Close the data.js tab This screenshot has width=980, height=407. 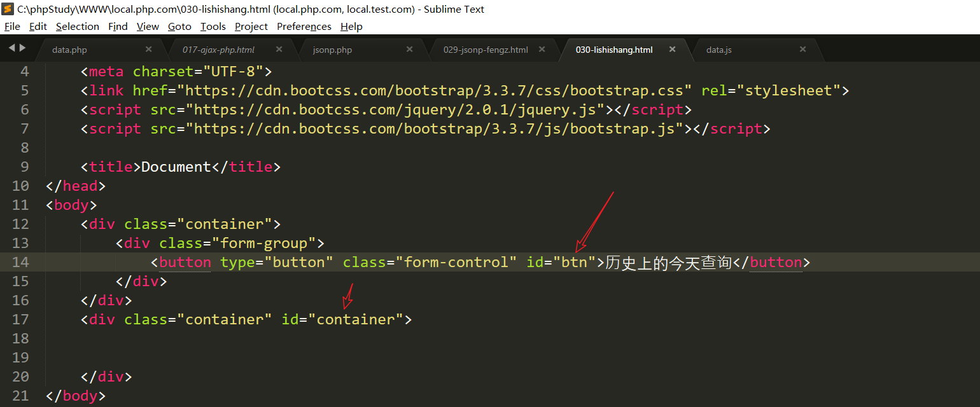coord(802,50)
